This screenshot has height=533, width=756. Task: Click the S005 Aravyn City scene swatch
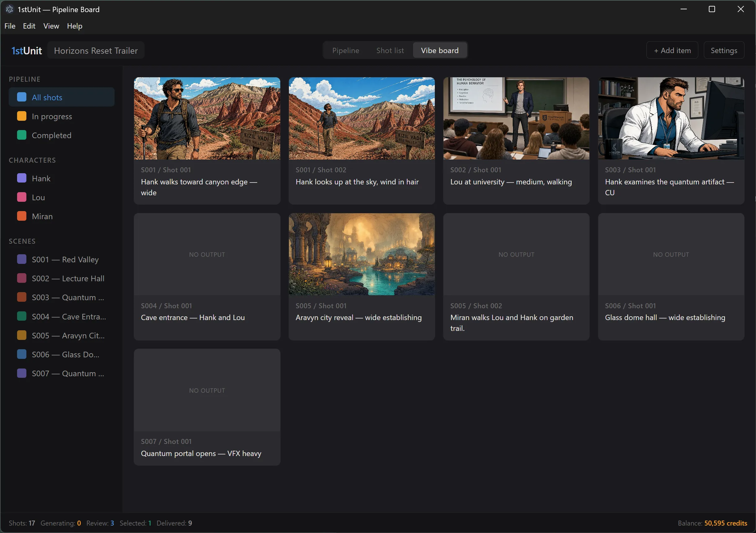pos(22,335)
